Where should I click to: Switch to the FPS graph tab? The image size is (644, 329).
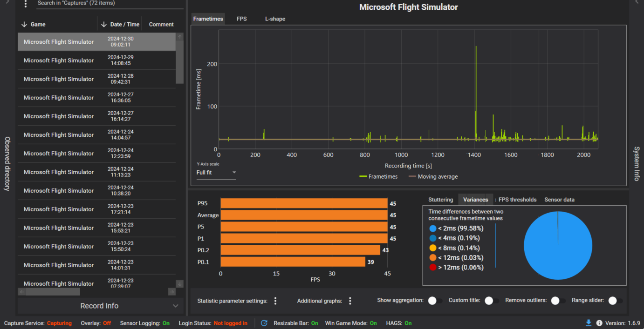(242, 19)
